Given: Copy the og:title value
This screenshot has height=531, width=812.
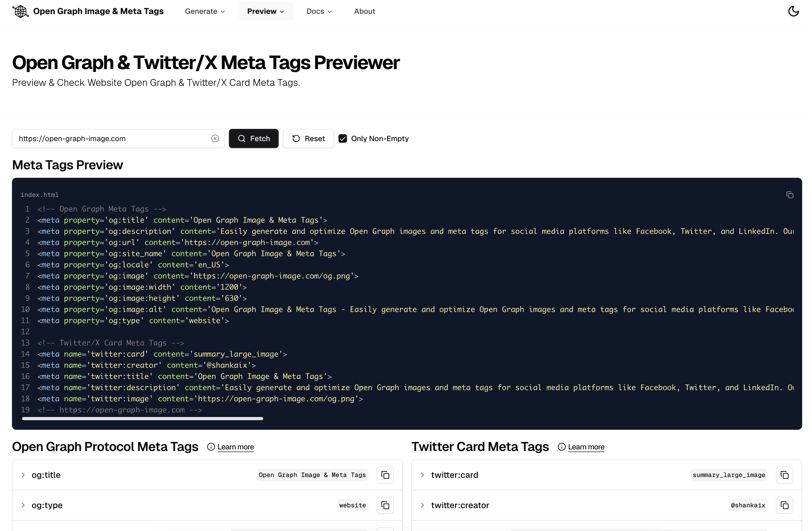Looking at the screenshot, I should tap(385, 475).
